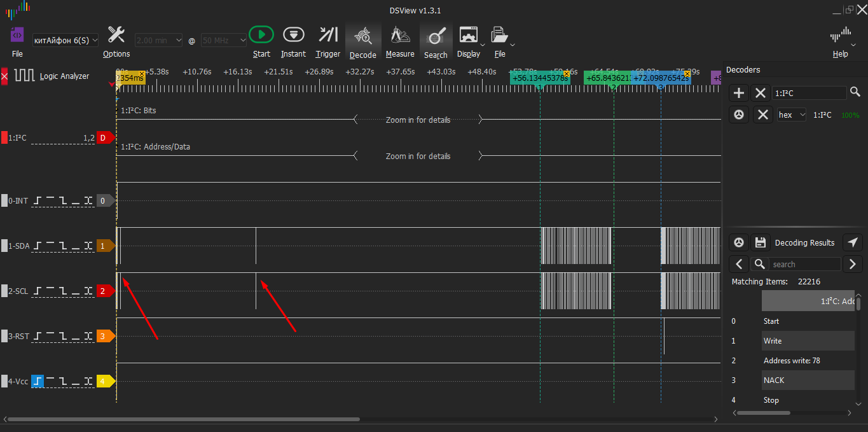The height and width of the screenshot is (432, 868).
Task: Go to previous matching search result
Action: coord(739,264)
